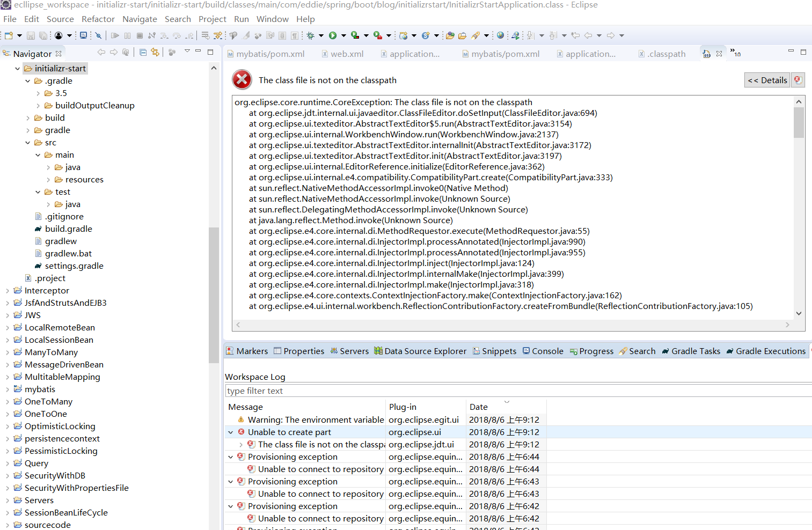
Task: Click the Debug bug icon
Action: (x=310, y=35)
